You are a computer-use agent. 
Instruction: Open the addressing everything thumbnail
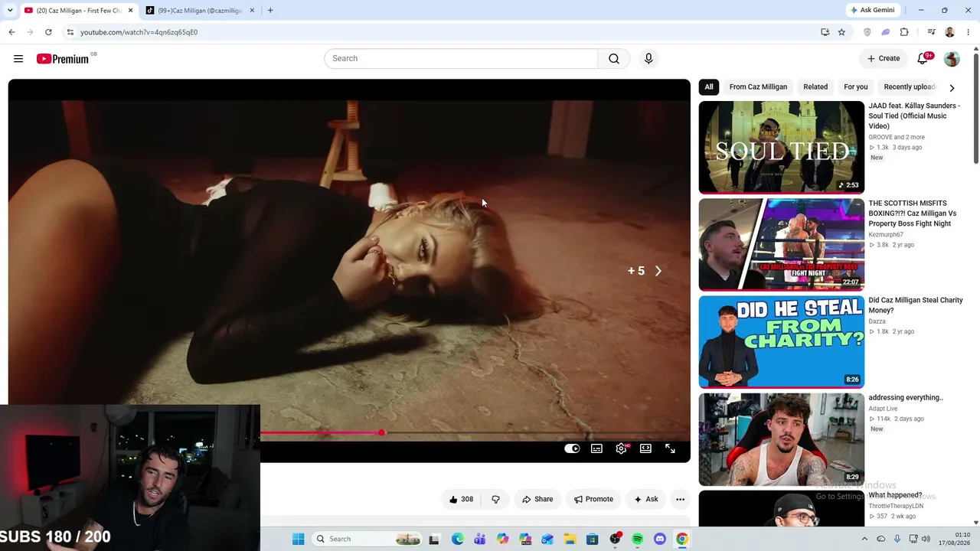click(782, 439)
